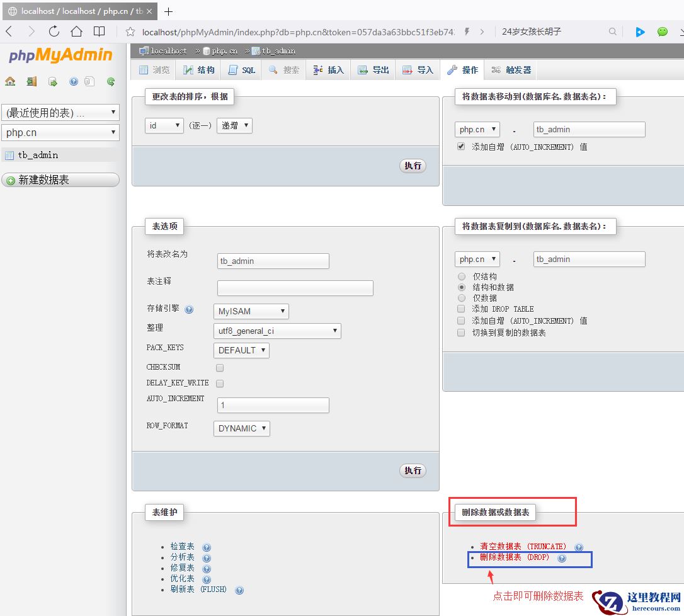This screenshot has width=684, height=616.
Task: Open the 递增 sort order dropdown
Action: (x=234, y=125)
